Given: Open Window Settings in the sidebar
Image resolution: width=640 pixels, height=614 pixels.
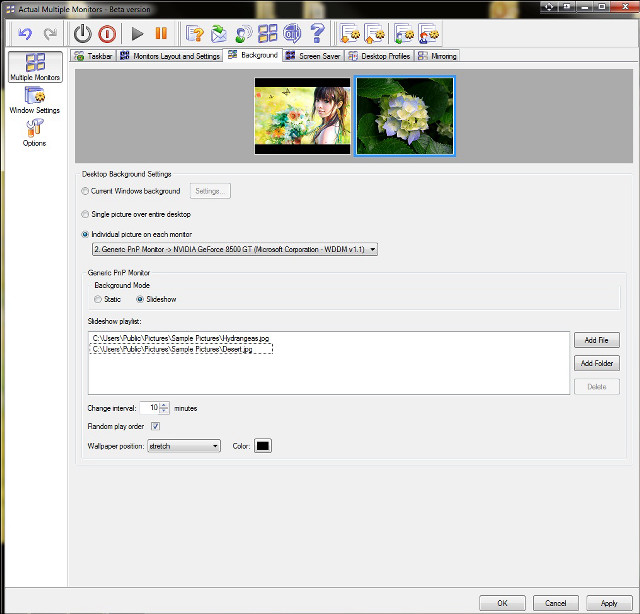Looking at the screenshot, I should (x=34, y=100).
